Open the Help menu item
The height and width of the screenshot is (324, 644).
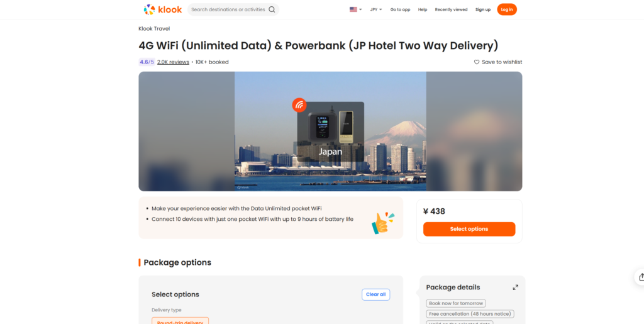(423, 9)
